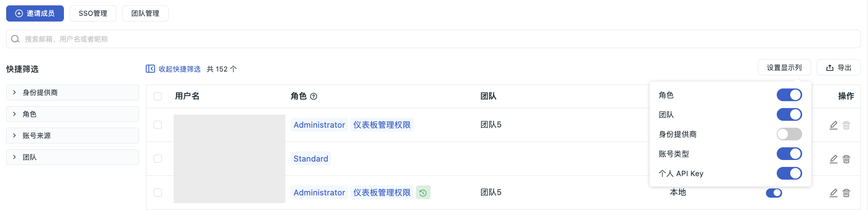This screenshot has height=210, width=868.
Task: Open the 设置显示列 column settings menu
Action: (x=784, y=67)
